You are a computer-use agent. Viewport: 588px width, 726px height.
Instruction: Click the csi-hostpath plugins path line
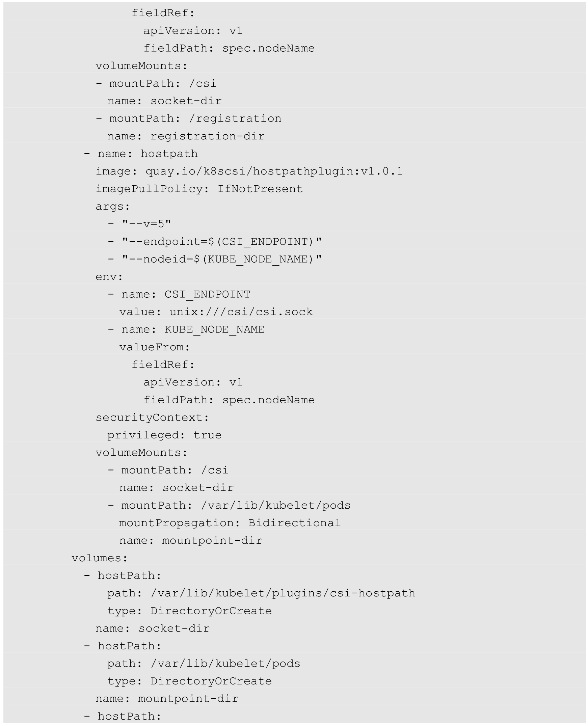(x=261, y=593)
